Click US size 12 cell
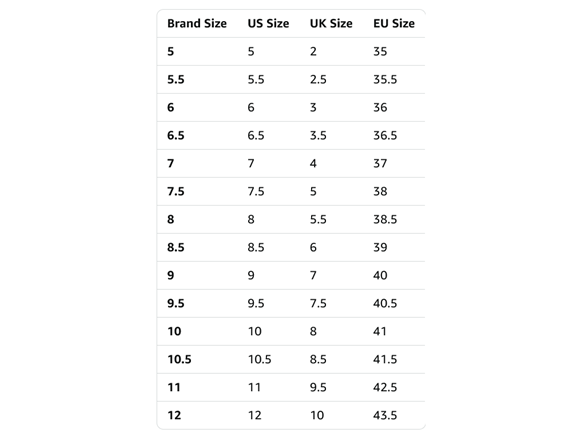 tap(254, 416)
